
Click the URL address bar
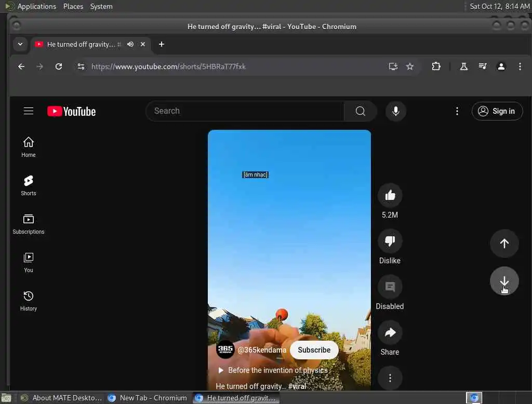[x=234, y=66]
